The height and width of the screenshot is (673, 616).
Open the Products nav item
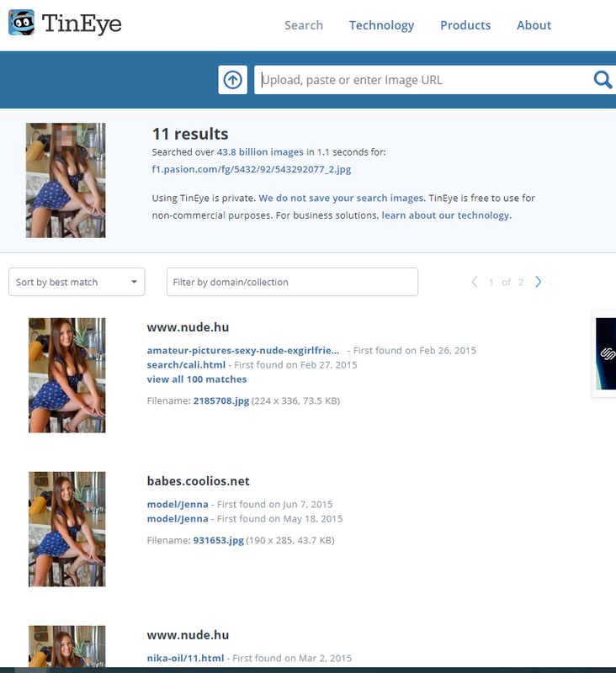tap(465, 25)
